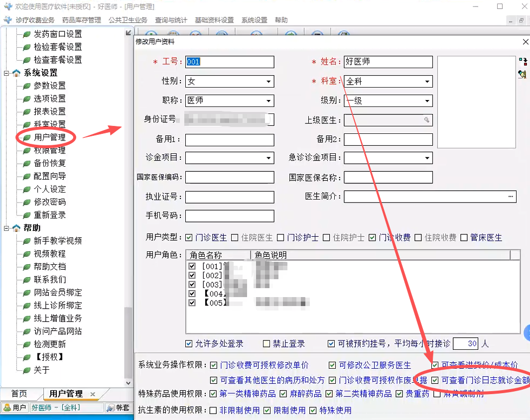The width and height of the screenshot is (530, 420).
Task: Expand the 科室 combo box
Action: tap(427, 82)
